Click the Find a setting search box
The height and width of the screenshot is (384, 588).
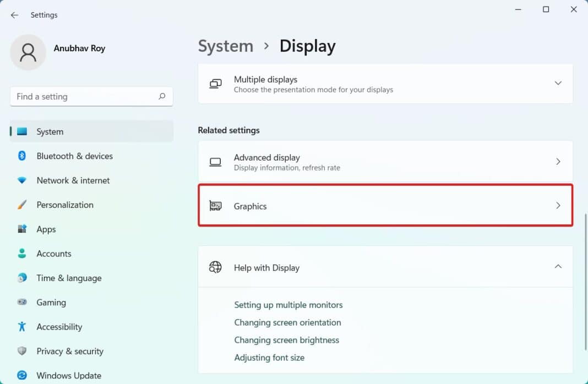coord(85,96)
